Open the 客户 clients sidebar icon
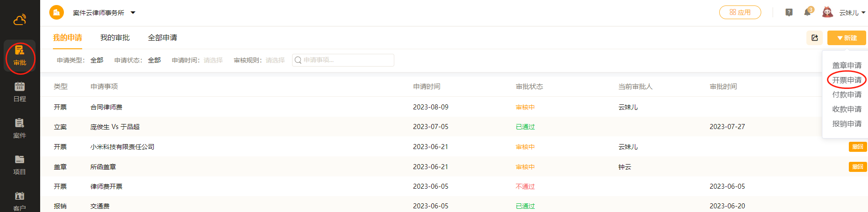This screenshot has width=868, height=212. [20, 201]
